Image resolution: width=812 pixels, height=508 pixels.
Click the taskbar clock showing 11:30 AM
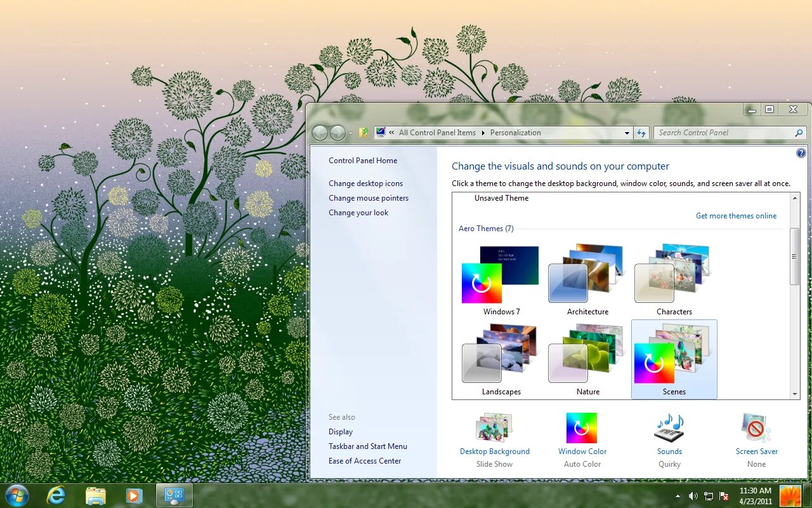click(755, 496)
